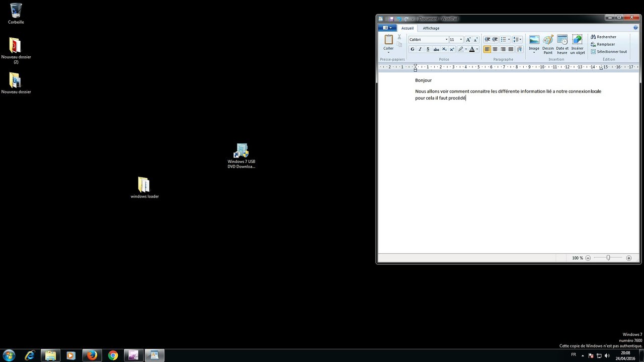The width and height of the screenshot is (644, 362).
Task: Open the highlight color dropdown arrow
Action: tap(466, 49)
